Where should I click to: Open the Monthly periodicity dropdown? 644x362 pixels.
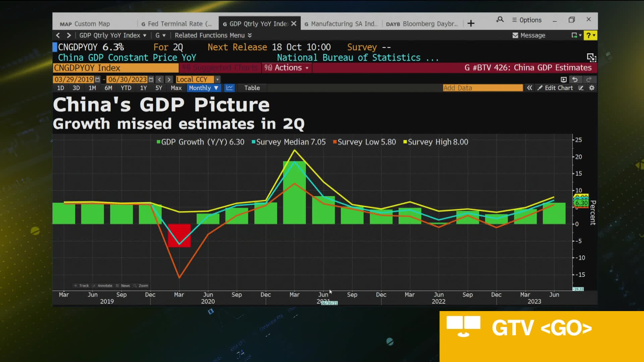click(x=203, y=88)
